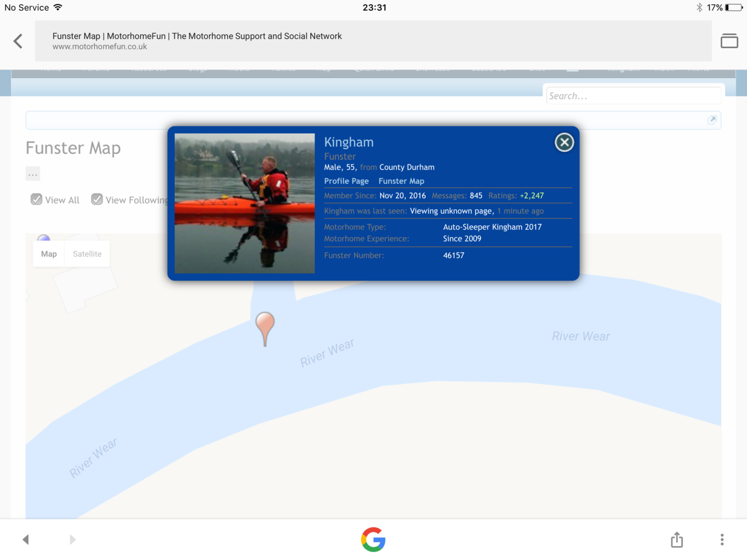747x560 pixels.
Task: Click the Messages count 845
Action: point(476,195)
